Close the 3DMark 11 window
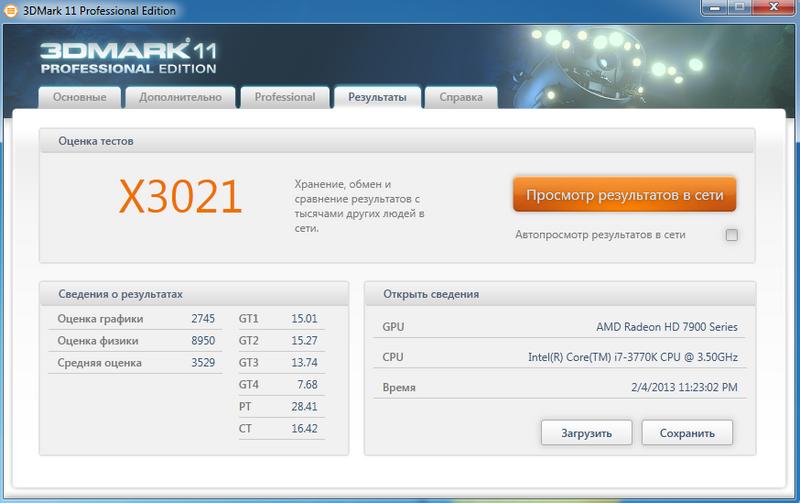 [x=773, y=7]
